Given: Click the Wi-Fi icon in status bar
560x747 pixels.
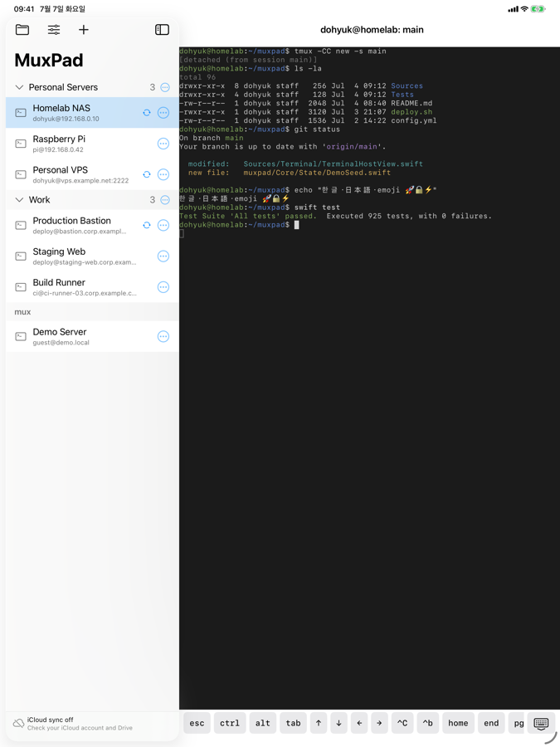Looking at the screenshot, I should [524, 8].
